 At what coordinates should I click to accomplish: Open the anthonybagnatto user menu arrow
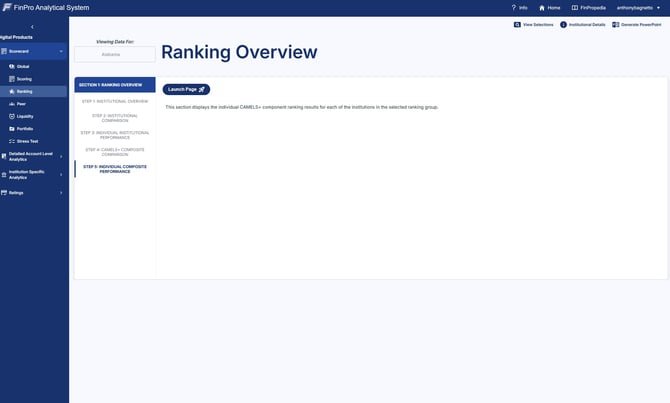pyautogui.click(x=658, y=8)
